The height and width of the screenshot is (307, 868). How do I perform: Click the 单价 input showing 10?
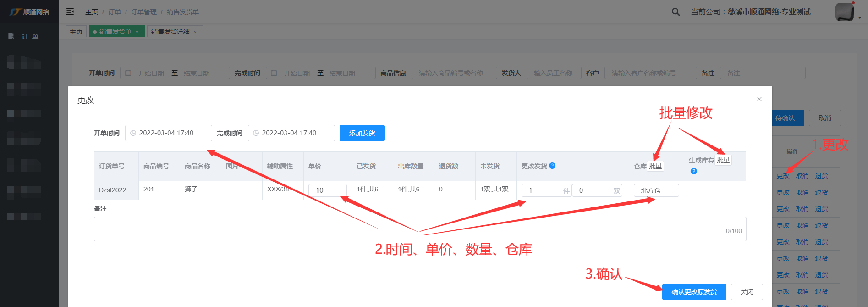327,190
